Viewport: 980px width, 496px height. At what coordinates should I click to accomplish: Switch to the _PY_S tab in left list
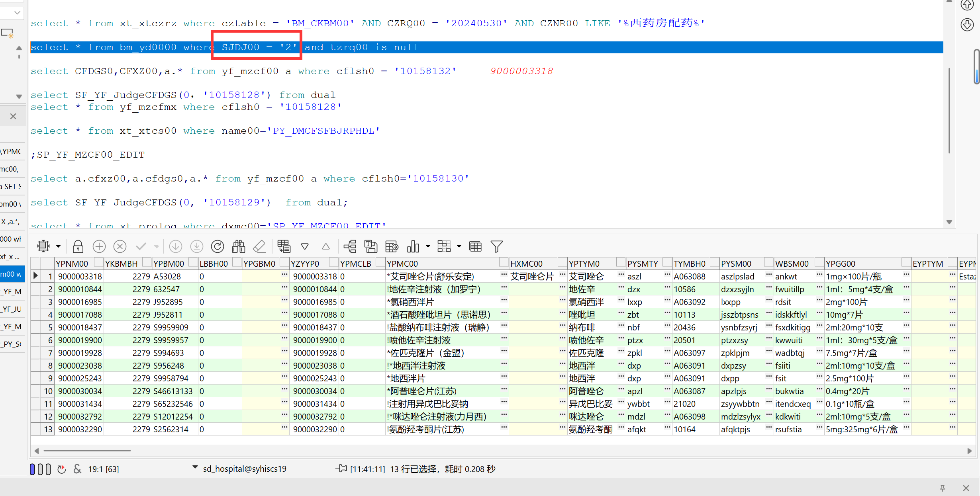point(12,344)
